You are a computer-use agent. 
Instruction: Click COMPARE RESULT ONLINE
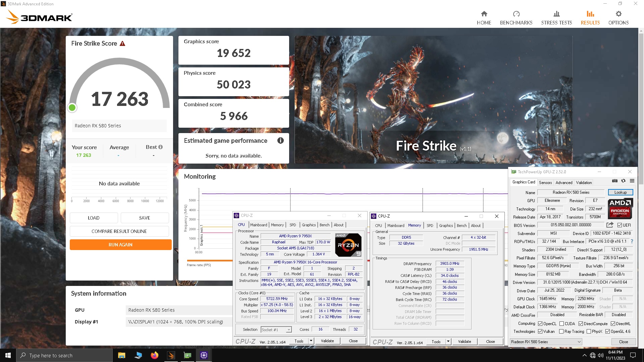[x=119, y=231]
